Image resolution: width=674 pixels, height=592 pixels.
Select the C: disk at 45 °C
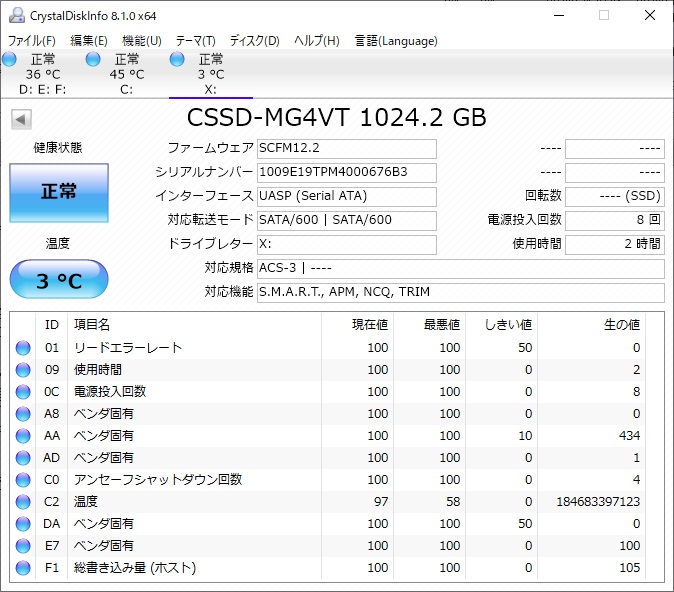(x=126, y=74)
